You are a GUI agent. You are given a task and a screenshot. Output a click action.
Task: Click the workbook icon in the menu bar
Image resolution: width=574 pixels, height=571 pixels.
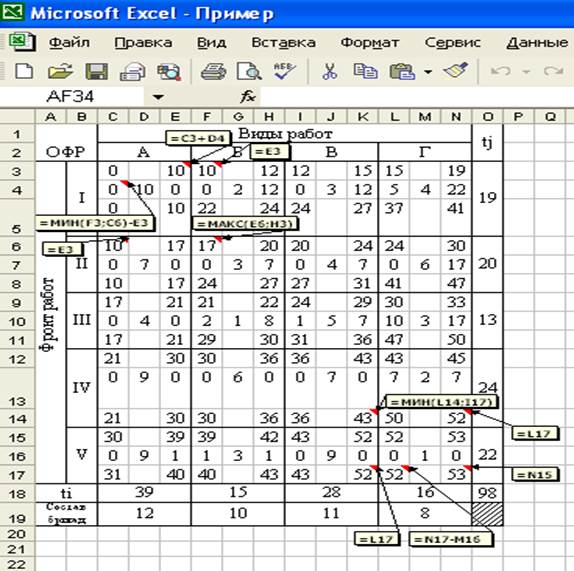click(x=22, y=42)
